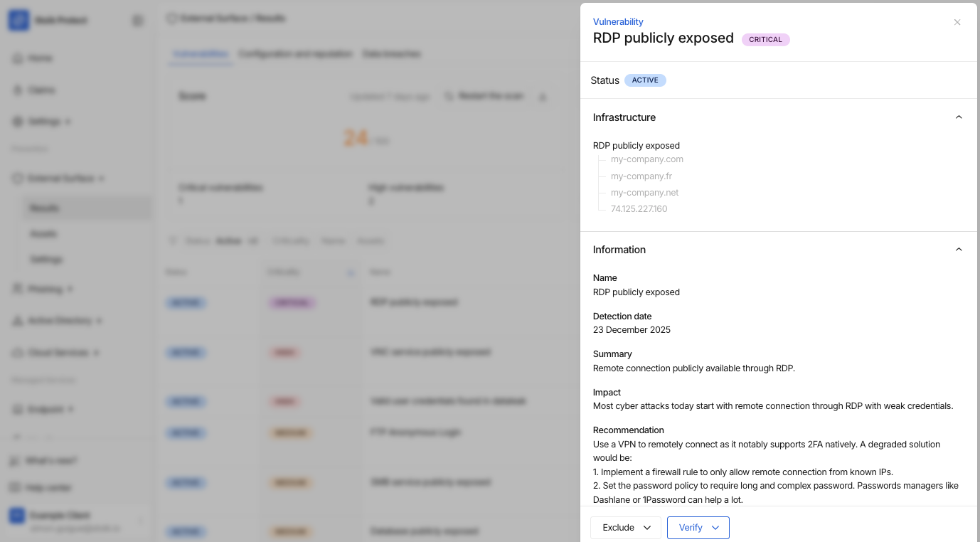Click the ACTIVE status badge

coord(645,80)
